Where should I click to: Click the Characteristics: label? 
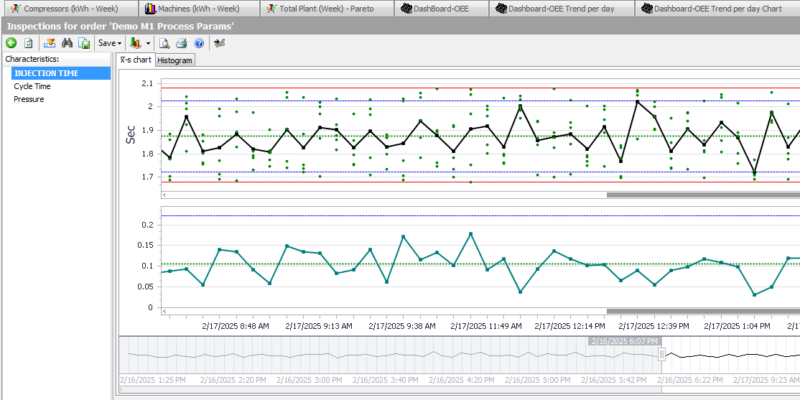click(x=32, y=59)
